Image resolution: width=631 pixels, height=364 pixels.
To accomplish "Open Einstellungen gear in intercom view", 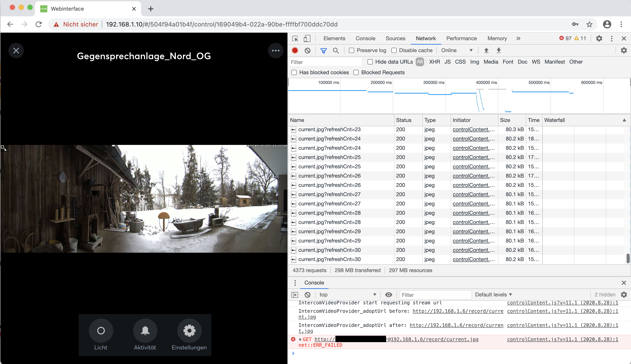I will (x=189, y=330).
